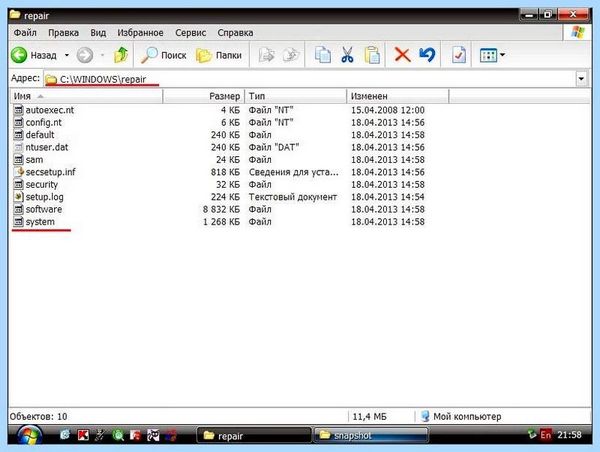Click the Copy To folder icon
Image resolution: width=600 pixels, height=452 pixels.
[x=291, y=55]
